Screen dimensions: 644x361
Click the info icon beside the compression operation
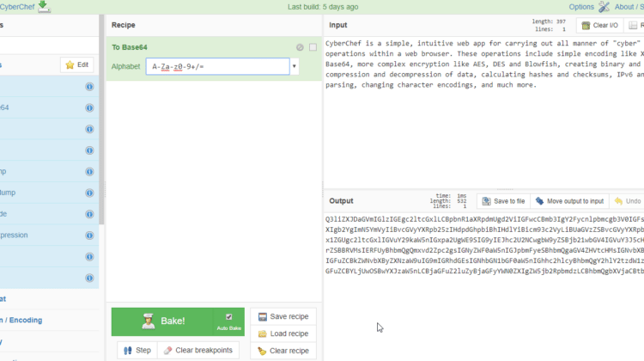[89, 235]
